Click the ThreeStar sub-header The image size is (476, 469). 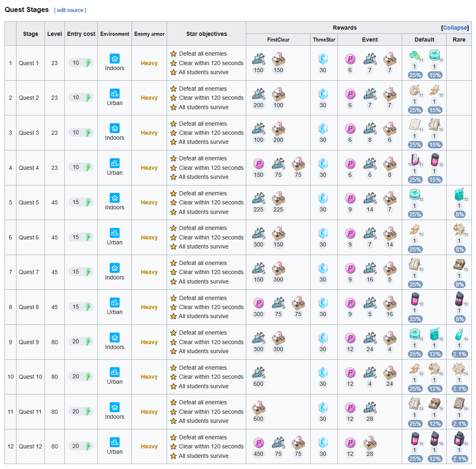[324, 40]
